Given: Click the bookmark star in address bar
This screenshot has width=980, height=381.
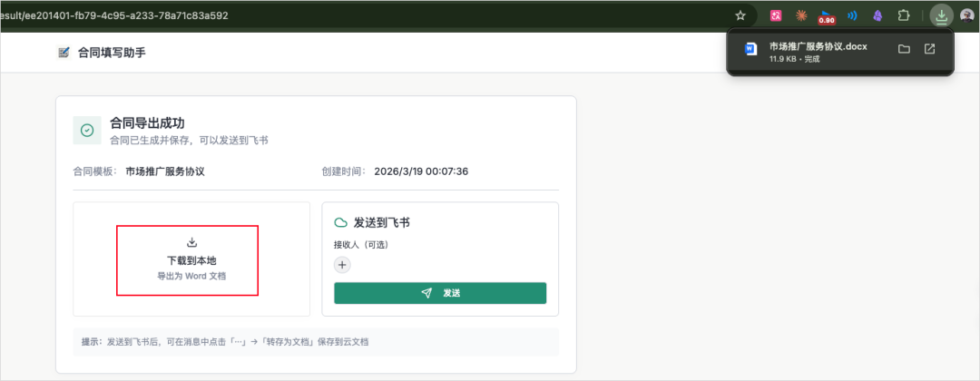Looking at the screenshot, I should coord(740,15).
